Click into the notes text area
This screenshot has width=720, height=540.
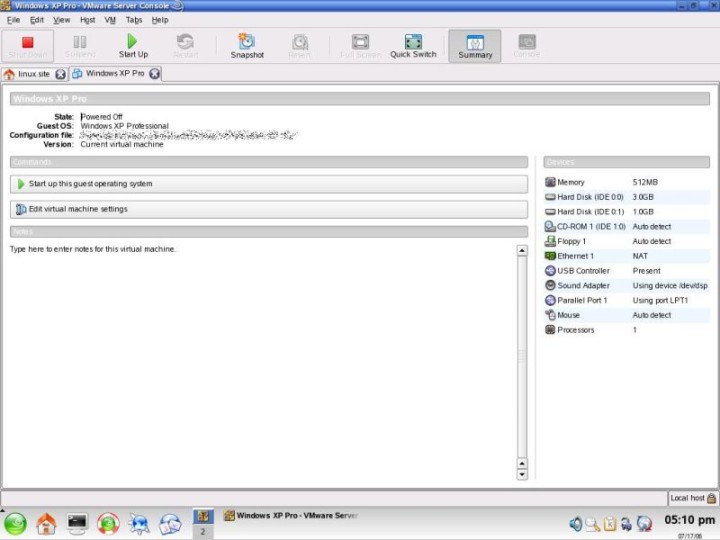[x=263, y=363]
